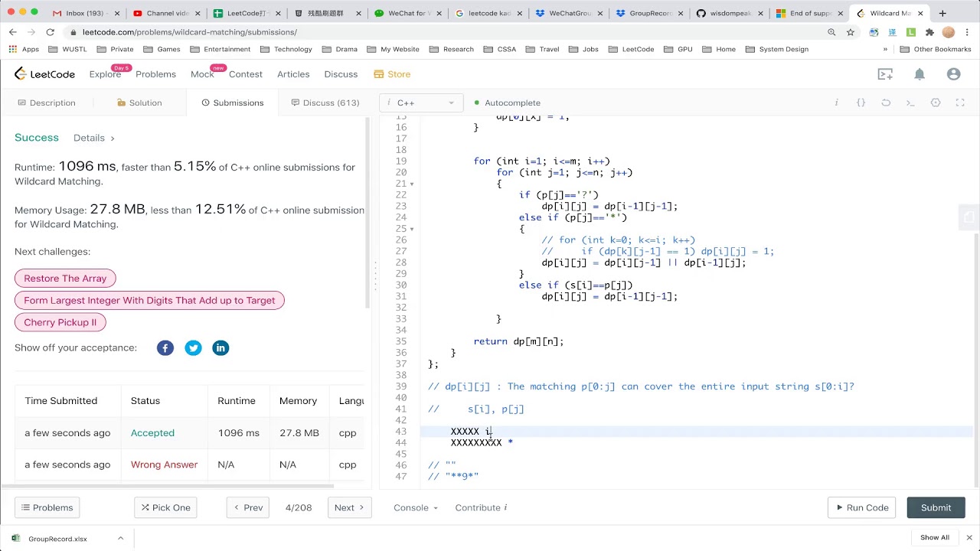The height and width of the screenshot is (551, 980).
Task: Share acceptance on LinkedIn
Action: [220, 348]
